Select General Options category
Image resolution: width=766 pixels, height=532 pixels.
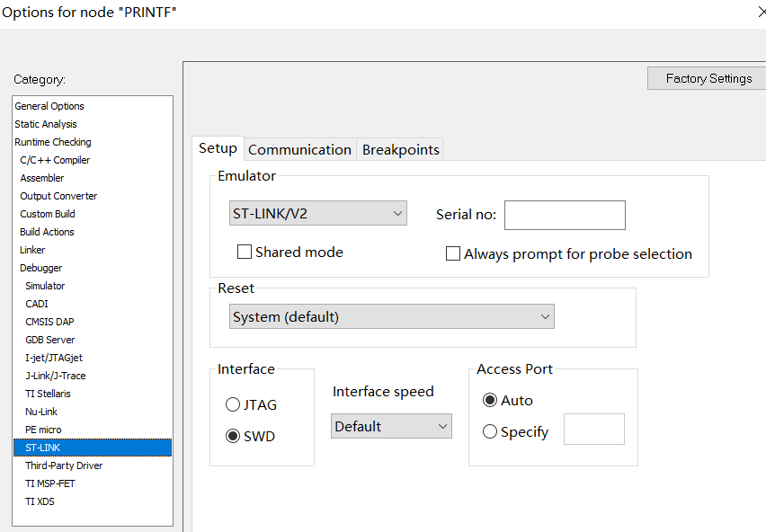tap(49, 106)
